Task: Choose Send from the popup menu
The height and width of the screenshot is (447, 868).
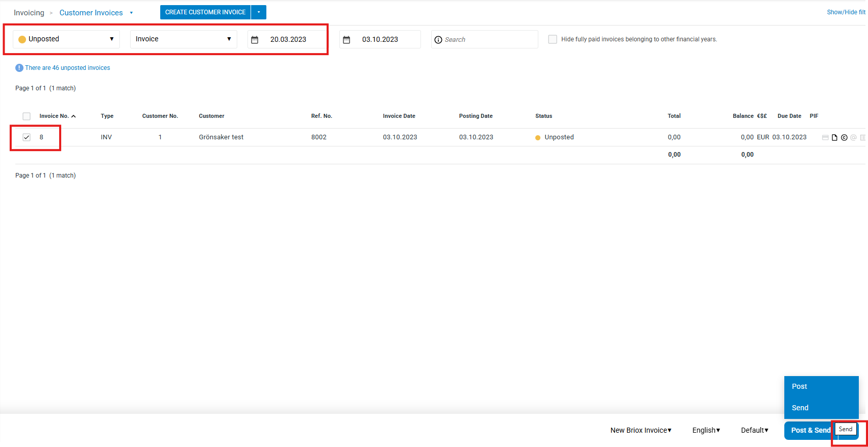Action: pyautogui.click(x=800, y=408)
